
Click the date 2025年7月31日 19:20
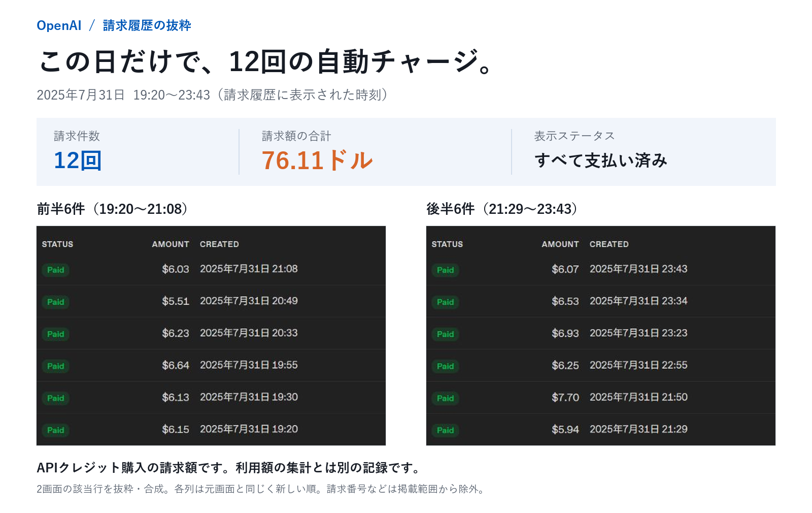point(249,429)
